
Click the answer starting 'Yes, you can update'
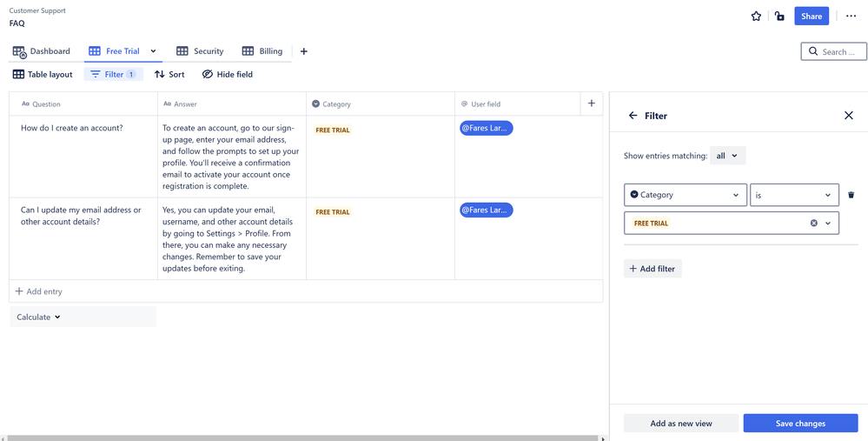pyautogui.click(x=232, y=239)
